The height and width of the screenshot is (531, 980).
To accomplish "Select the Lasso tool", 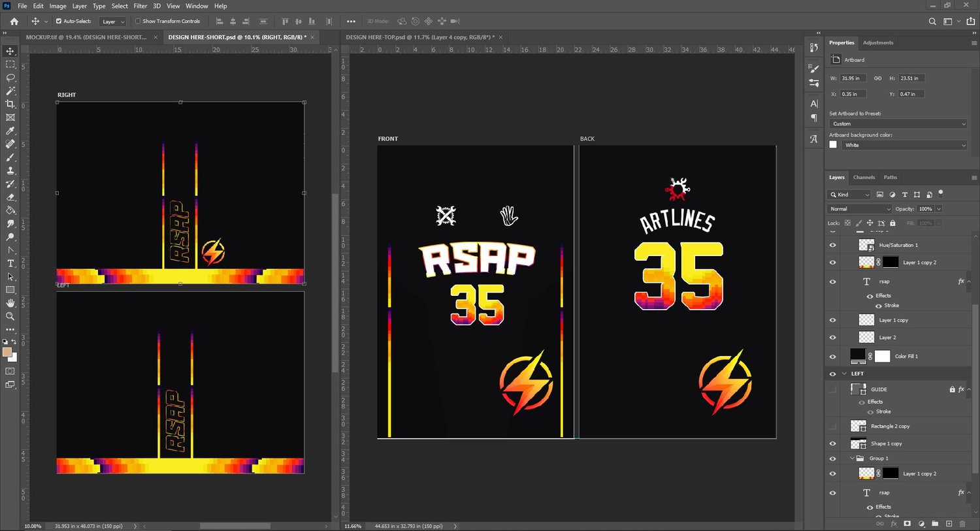I will point(10,78).
